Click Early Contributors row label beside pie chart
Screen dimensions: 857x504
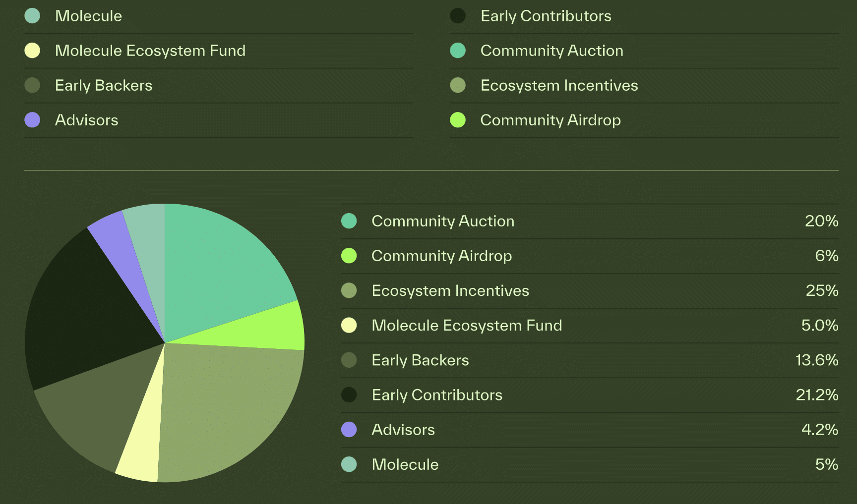[437, 395]
